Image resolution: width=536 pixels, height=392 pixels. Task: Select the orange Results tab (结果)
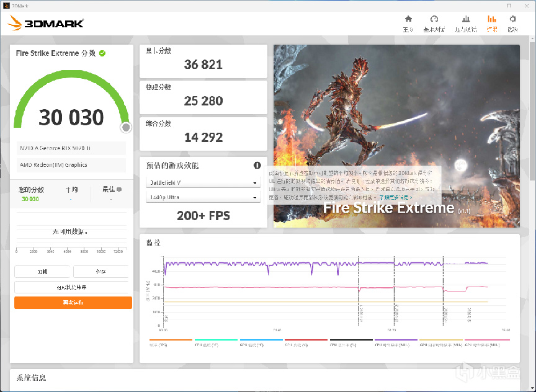click(x=492, y=24)
